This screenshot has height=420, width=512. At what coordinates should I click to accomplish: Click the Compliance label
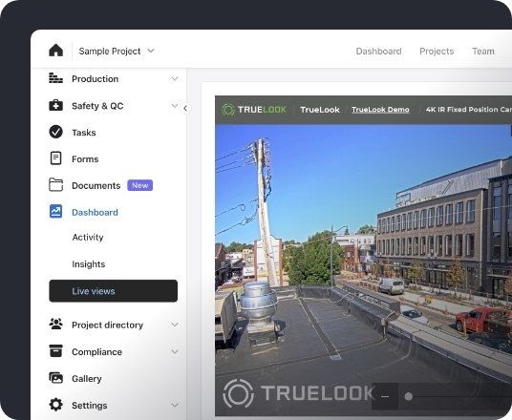point(97,352)
